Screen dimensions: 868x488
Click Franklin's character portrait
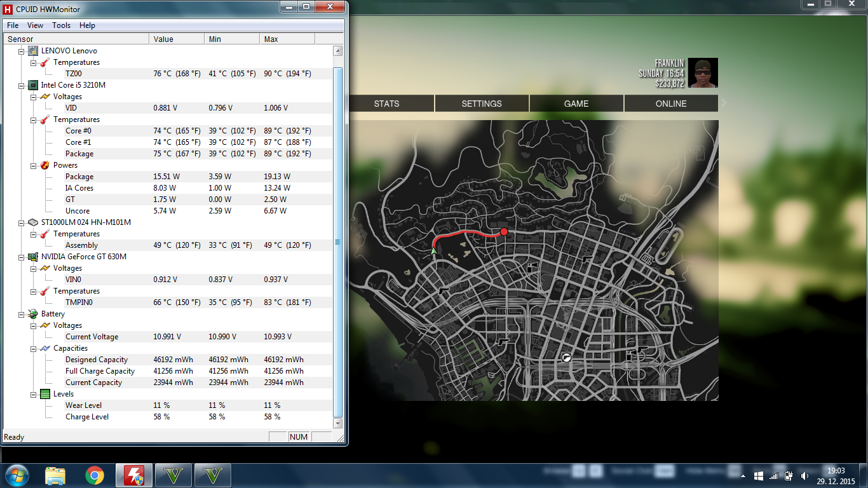(703, 73)
